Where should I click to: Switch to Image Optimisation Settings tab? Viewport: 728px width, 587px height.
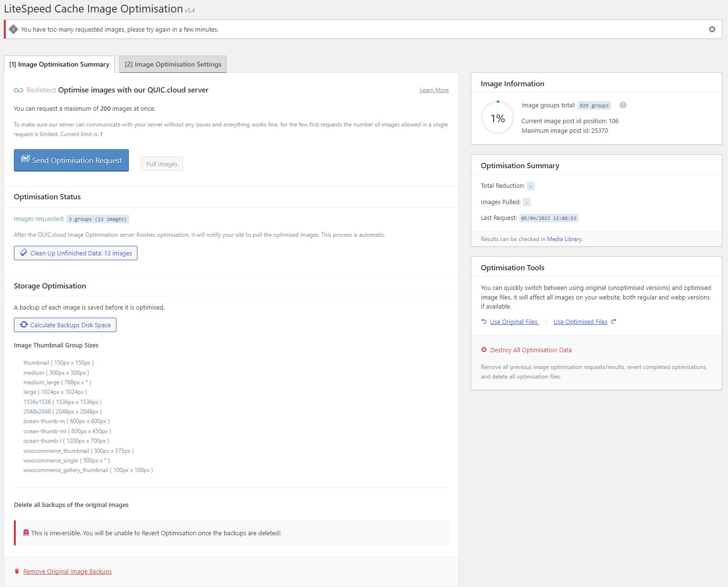pyautogui.click(x=173, y=64)
